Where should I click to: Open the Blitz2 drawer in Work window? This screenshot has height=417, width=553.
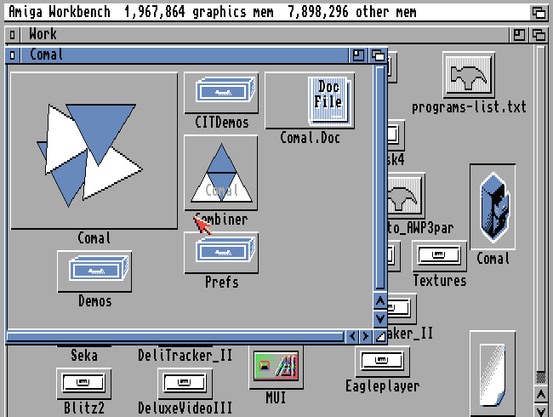[84, 384]
